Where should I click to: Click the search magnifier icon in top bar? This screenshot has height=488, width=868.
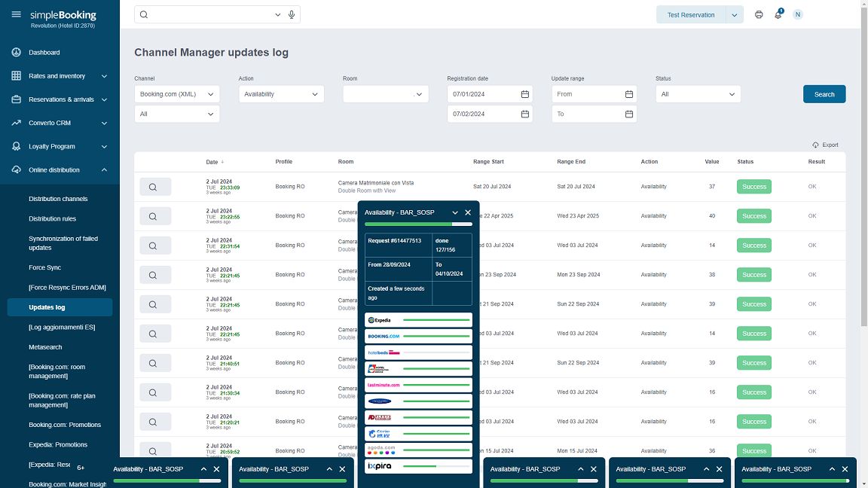coord(144,15)
